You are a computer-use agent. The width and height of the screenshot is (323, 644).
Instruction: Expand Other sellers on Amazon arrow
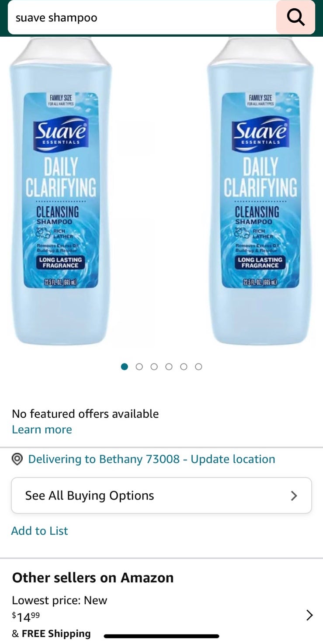[309, 615]
